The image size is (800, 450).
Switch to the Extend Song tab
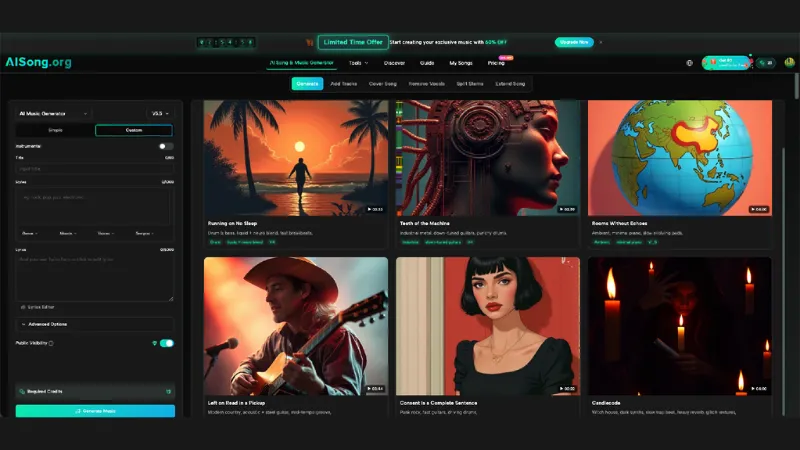tap(510, 84)
